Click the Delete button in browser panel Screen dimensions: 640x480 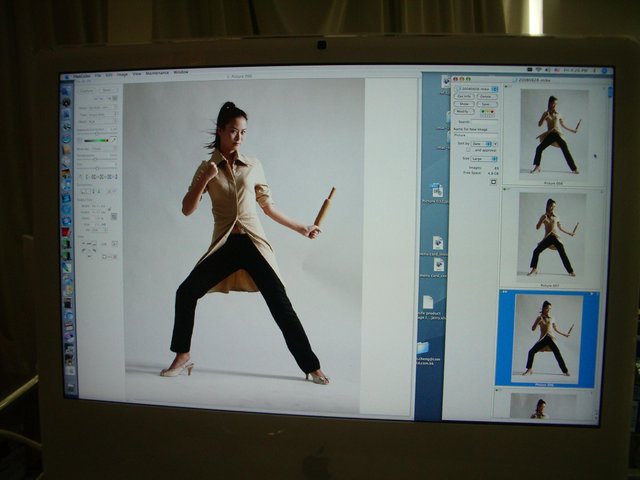click(487, 96)
